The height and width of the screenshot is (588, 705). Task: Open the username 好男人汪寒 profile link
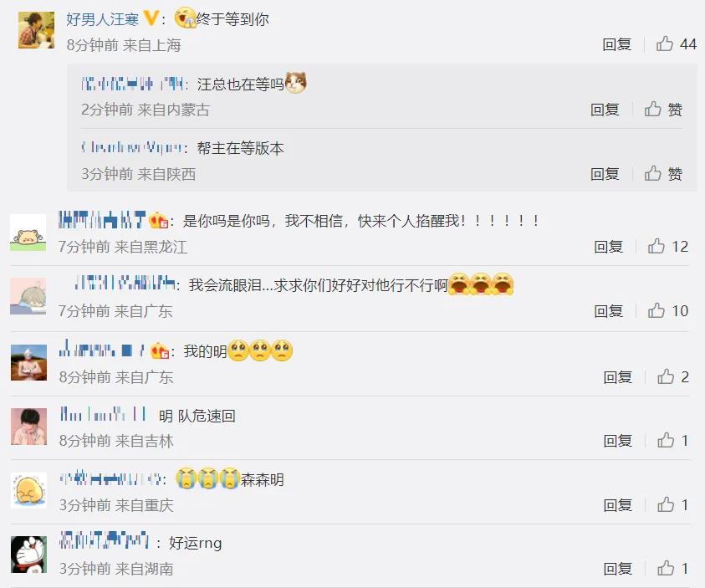tap(103, 19)
